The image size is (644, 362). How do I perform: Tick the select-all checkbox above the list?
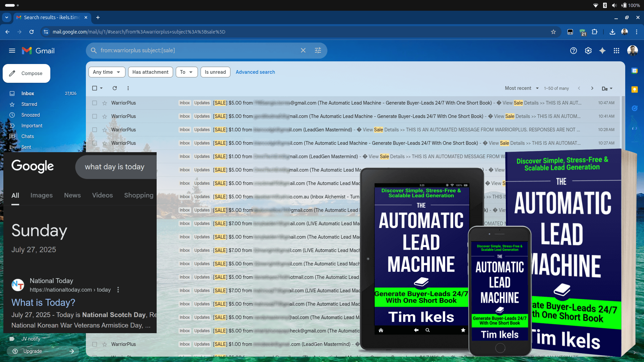[95, 88]
